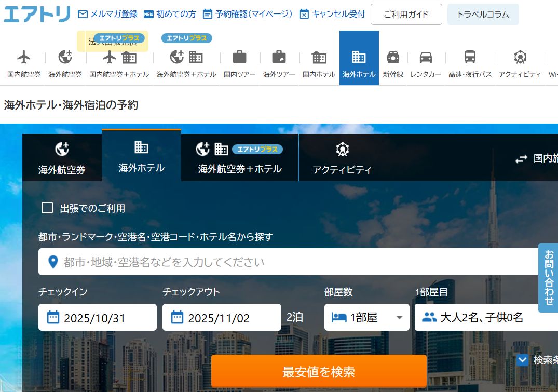
Task: Switch to the 海外航空券＋ホテル search tab
Action: pos(239,158)
